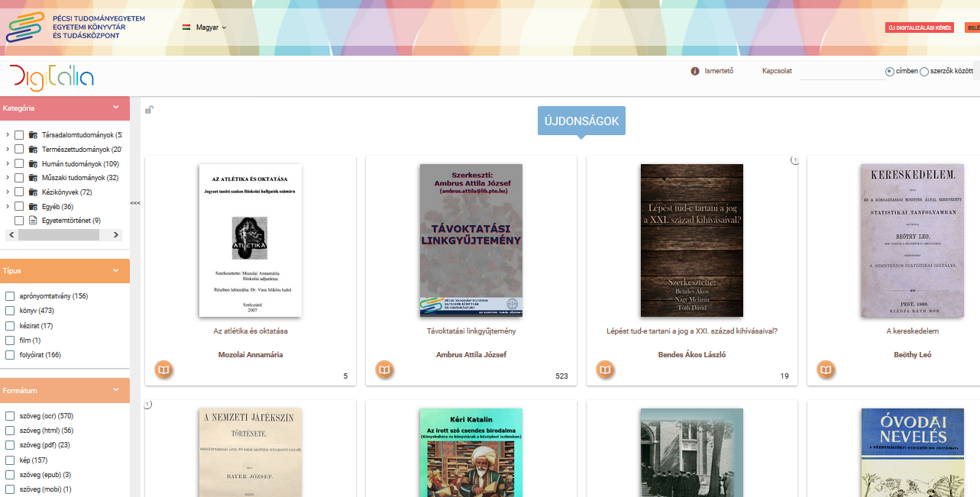980x497 pixels.
Task: Click the folder icon beside Egyéb
Action: tap(34, 206)
